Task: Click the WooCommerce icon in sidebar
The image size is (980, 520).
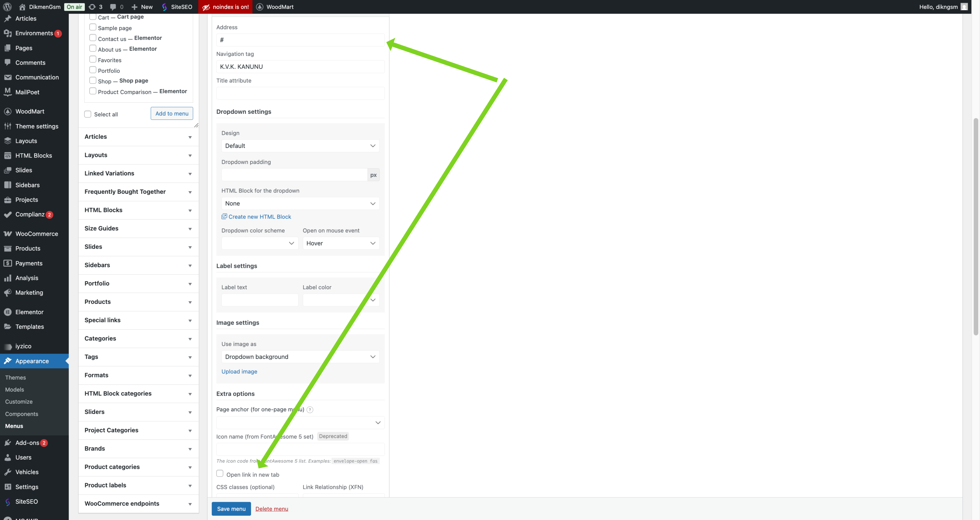Action: [8, 234]
